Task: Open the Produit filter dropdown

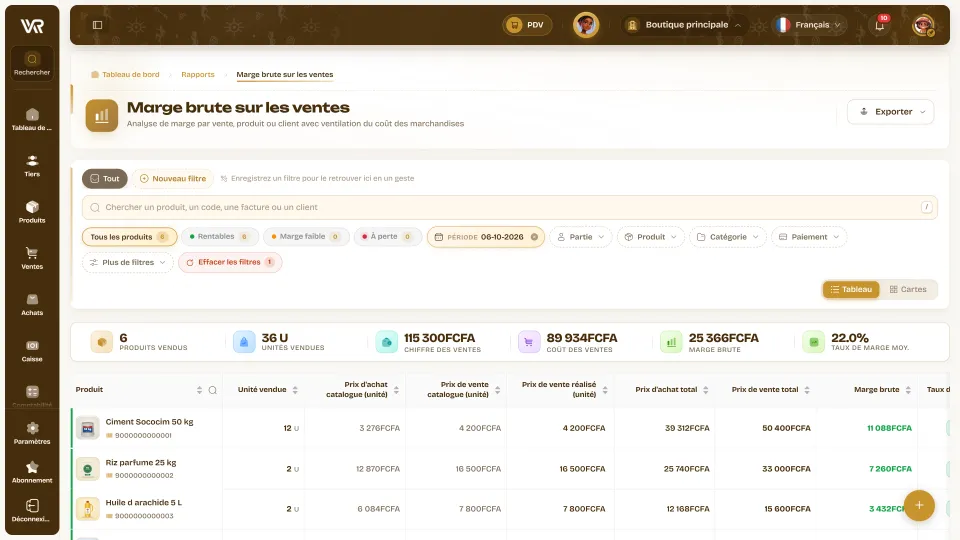Action: 650,237
